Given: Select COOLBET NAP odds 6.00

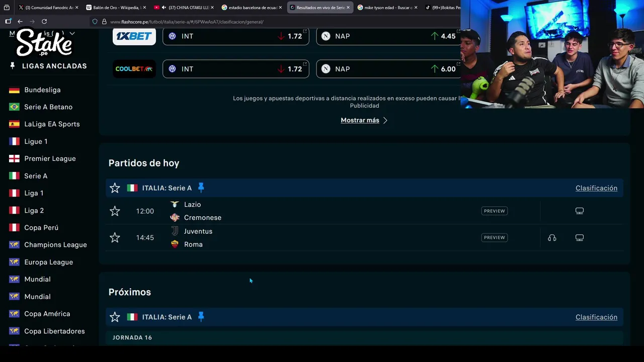Looking at the screenshot, I should [x=388, y=69].
